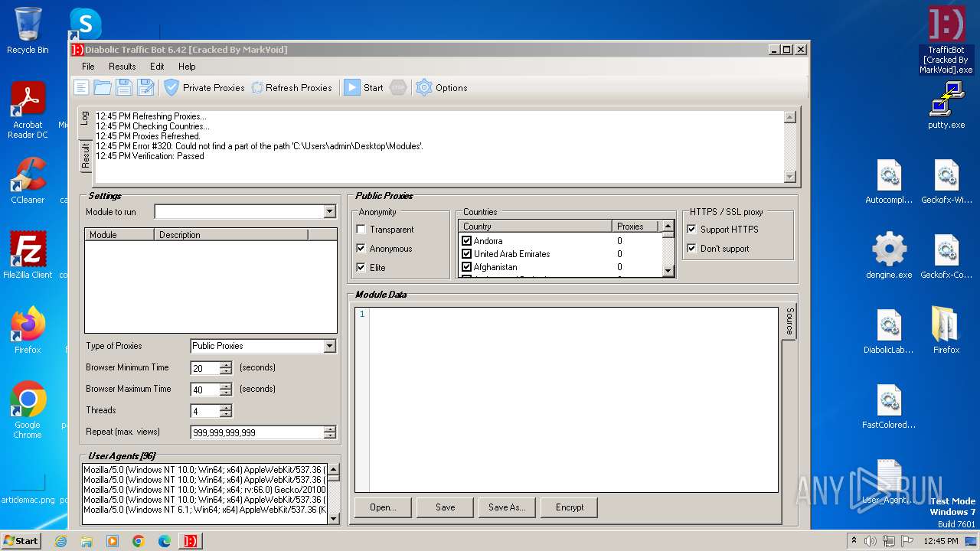Image resolution: width=980 pixels, height=551 pixels.
Task: Open the Firefox folder desktop icon
Action: click(x=946, y=330)
